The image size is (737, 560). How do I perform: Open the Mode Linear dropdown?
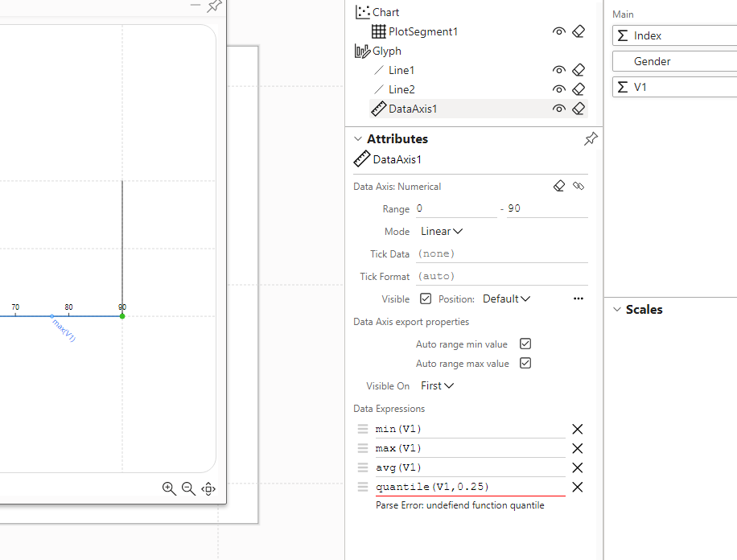[x=441, y=231]
